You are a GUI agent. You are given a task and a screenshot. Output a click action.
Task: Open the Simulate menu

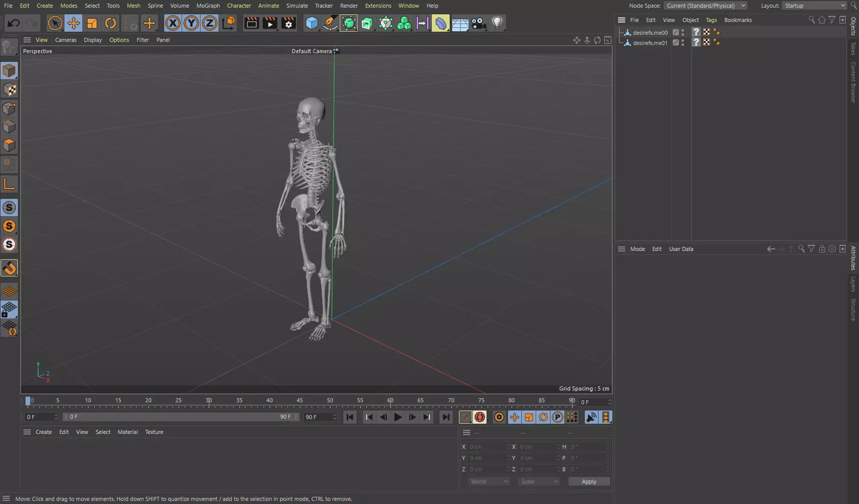coord(297,6)
